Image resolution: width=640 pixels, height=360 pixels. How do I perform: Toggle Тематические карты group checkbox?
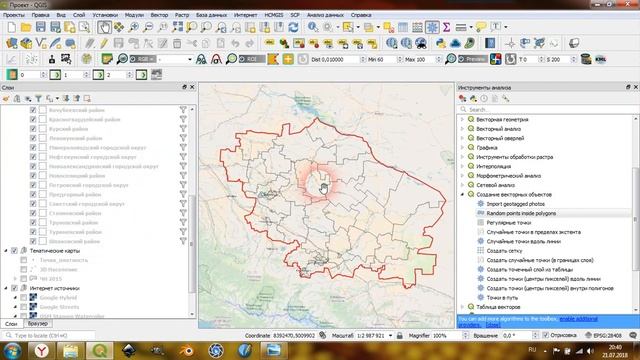tap(14, 251)
